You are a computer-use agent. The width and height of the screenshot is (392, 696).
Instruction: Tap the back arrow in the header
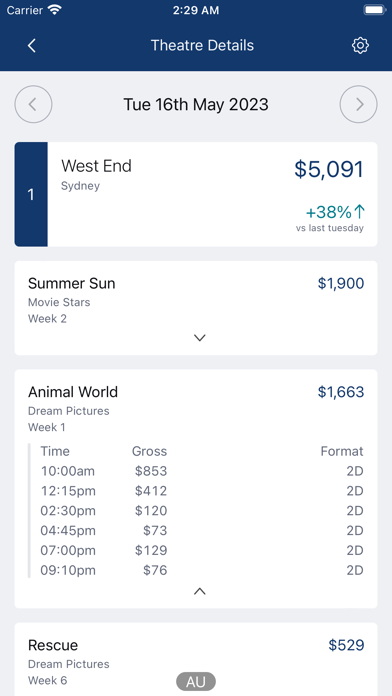coord(32,45)
